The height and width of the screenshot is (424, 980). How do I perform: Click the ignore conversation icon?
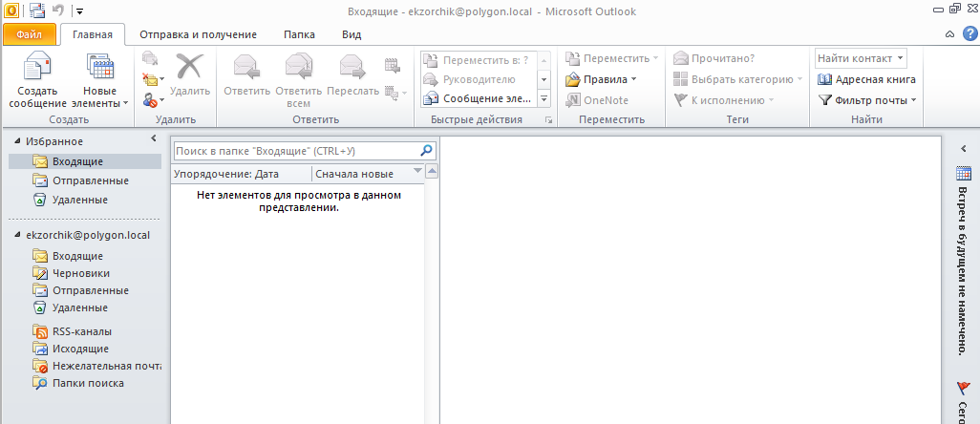pos(150,60)
